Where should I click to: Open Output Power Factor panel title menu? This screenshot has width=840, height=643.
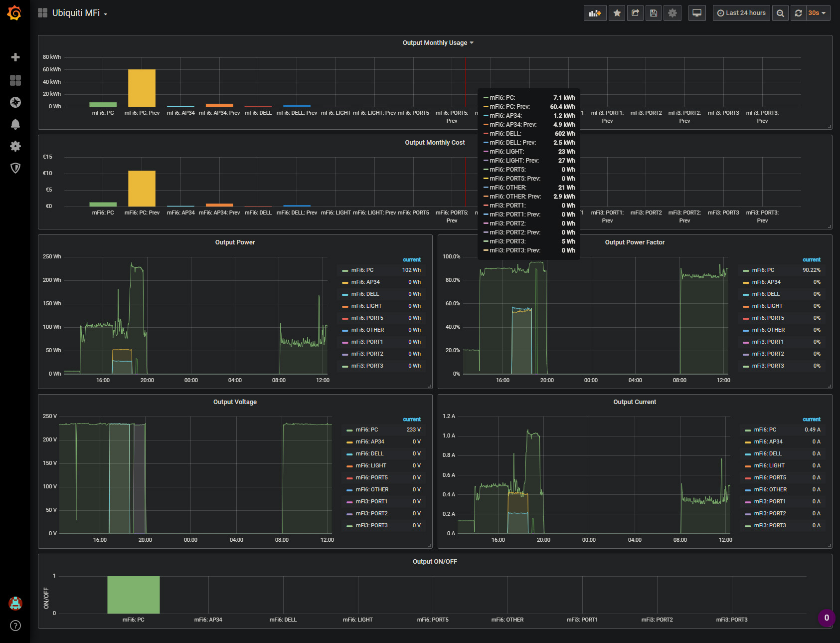coord(635,242)
